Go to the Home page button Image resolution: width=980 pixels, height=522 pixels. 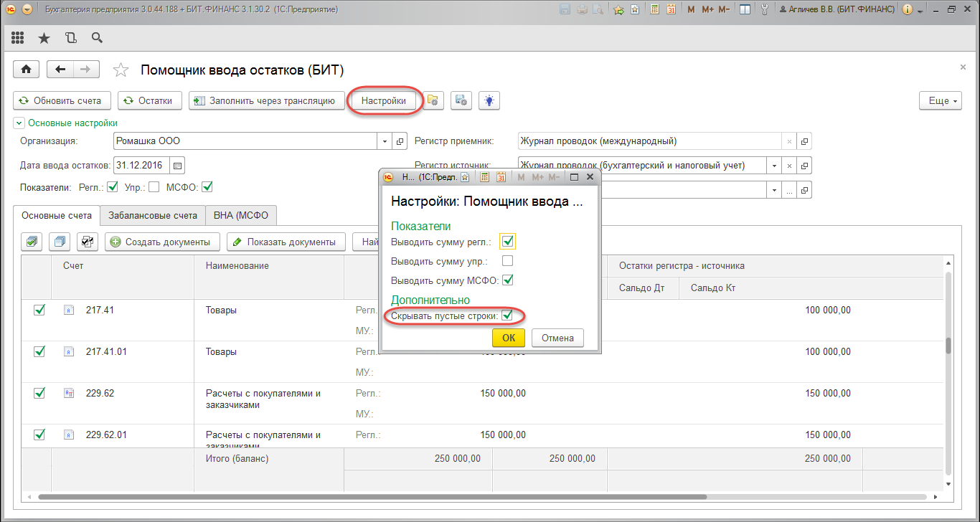(27, 70)
